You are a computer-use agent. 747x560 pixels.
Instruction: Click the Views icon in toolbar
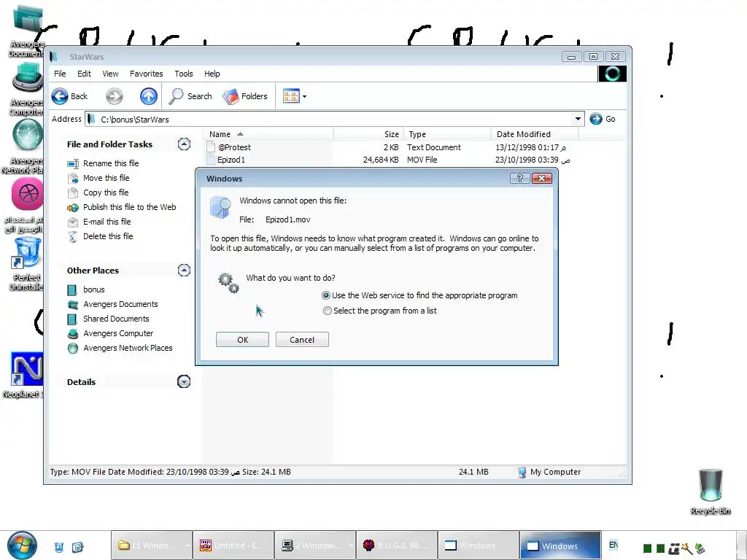click(x=291, y=96)
